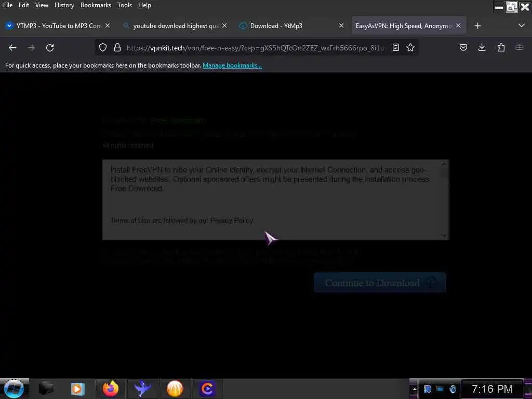Open the History menu
The width and height of the screenshot is (532, 399).
(x=64, y=5)
